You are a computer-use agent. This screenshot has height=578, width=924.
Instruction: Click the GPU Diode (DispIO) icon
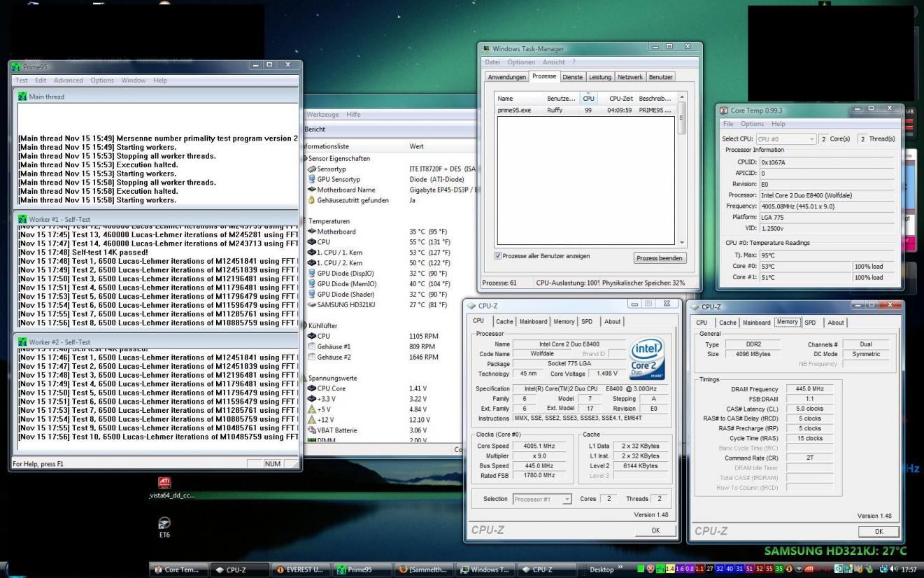312,273
